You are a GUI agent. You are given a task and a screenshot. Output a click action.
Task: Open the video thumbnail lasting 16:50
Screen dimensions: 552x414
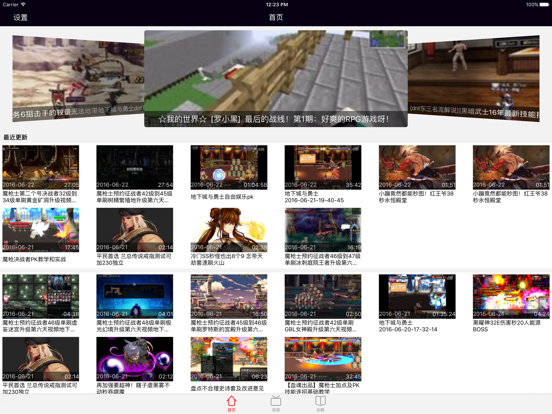(229, 296)
